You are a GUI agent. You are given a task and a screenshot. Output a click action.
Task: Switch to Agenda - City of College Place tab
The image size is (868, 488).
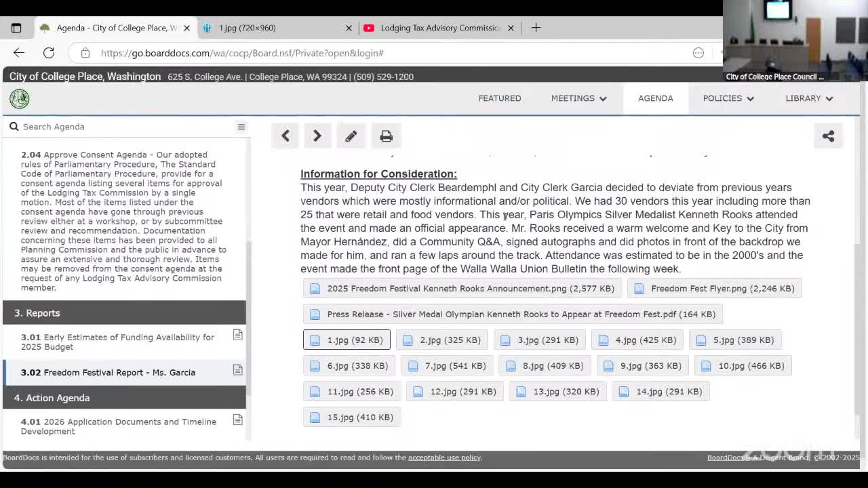(x=115, y=28)
